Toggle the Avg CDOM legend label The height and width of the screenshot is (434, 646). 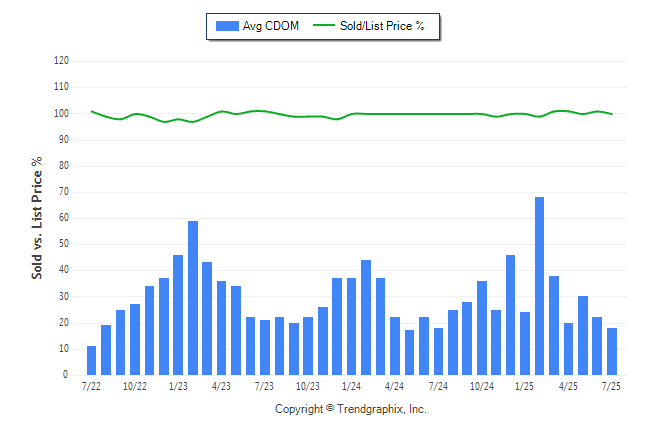click(x=271, y=26)
